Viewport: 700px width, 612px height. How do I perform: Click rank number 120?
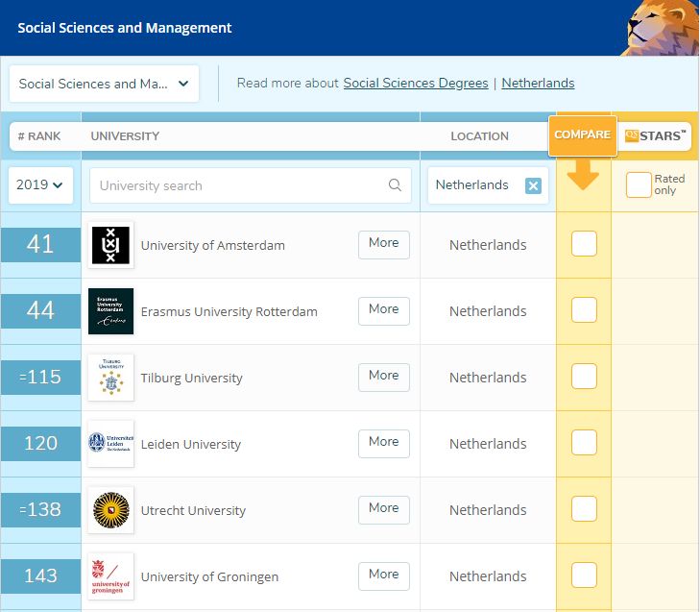(40, 443)
